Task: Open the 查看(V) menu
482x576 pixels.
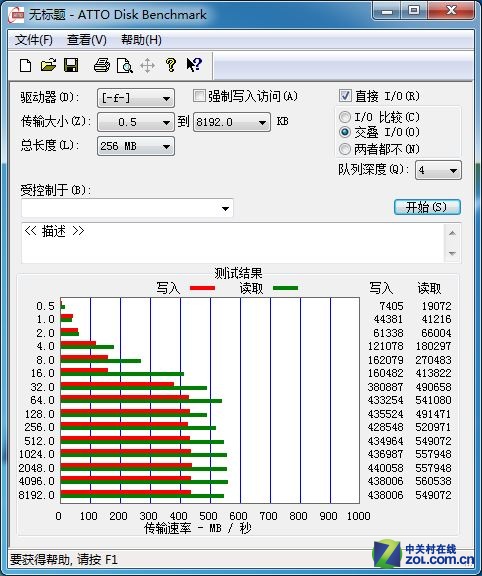Action: pos(87,40)
